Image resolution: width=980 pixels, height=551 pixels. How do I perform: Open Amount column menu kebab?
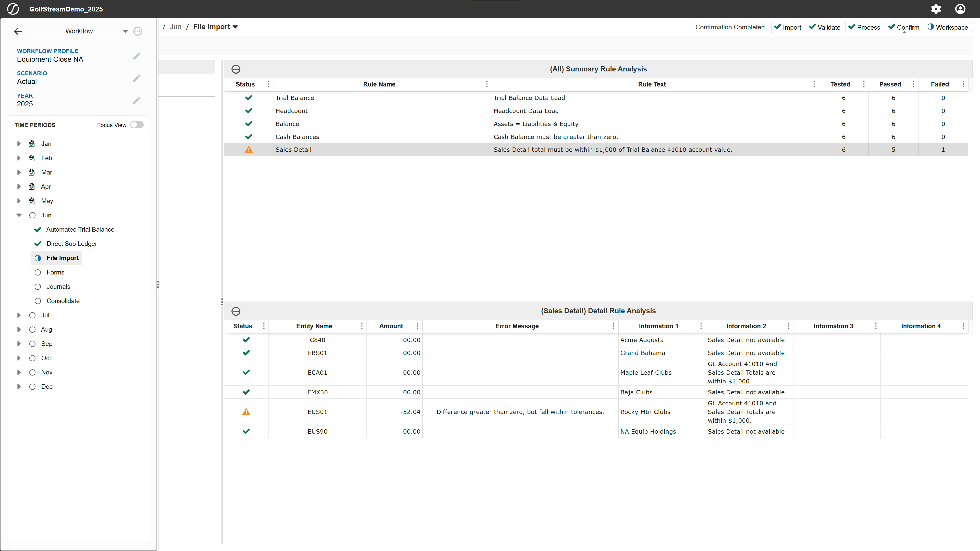point(417,326)
